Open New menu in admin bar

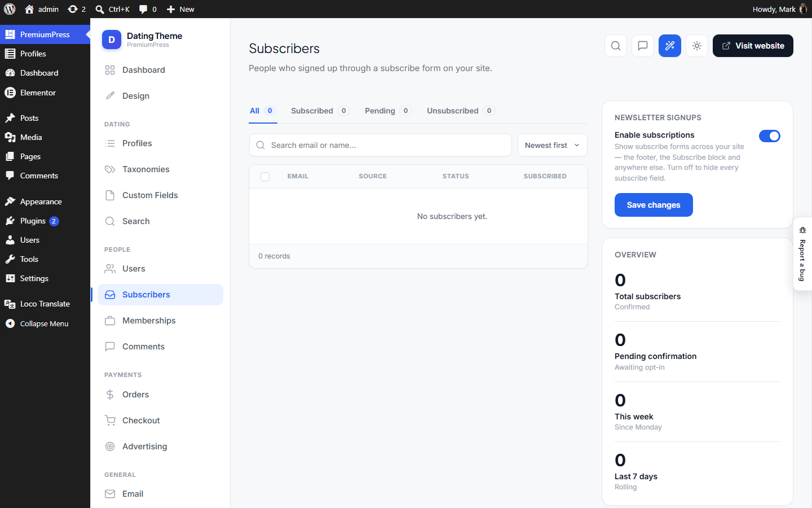point(180,9)
